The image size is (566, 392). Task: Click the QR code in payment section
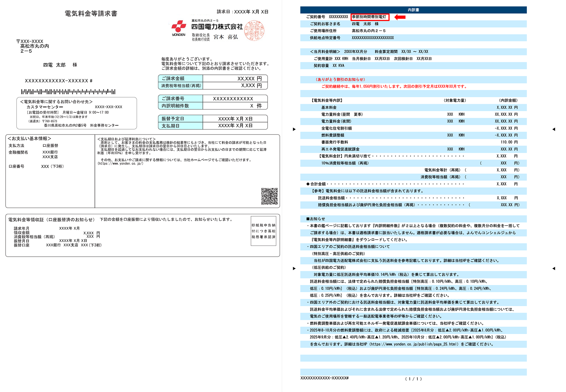269,196
